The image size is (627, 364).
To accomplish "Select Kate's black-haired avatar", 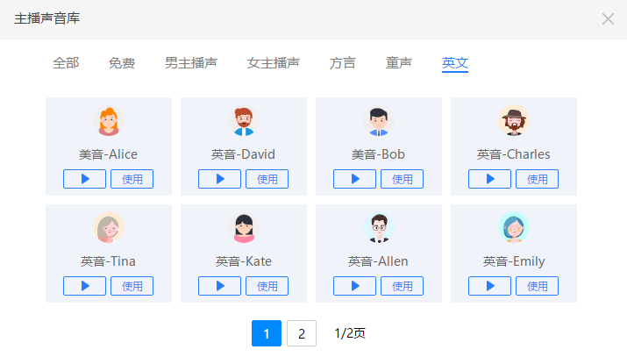I will 244,227.
